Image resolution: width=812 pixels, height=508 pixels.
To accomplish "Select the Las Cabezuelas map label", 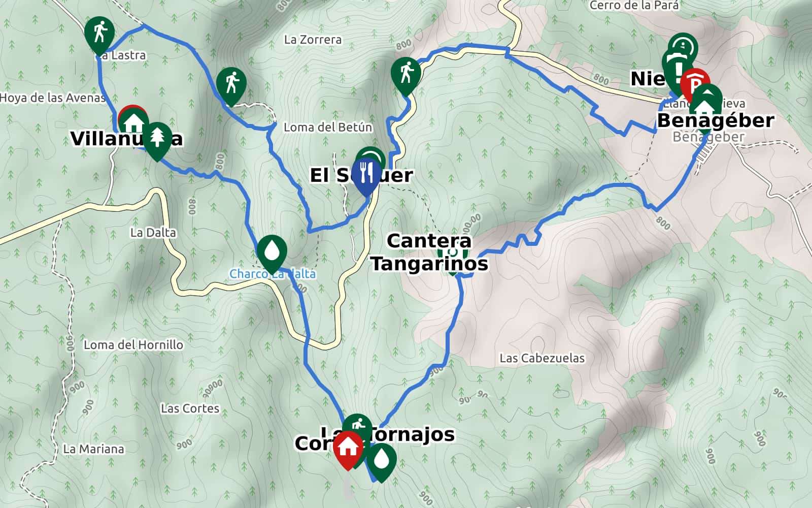I will (x=542, y=358).
